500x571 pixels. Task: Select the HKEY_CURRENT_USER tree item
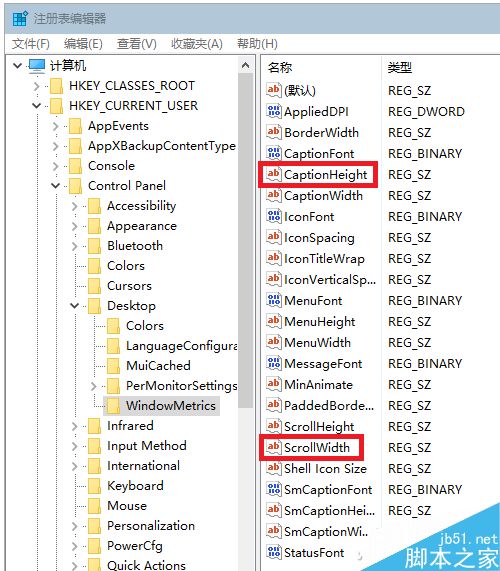133,106
